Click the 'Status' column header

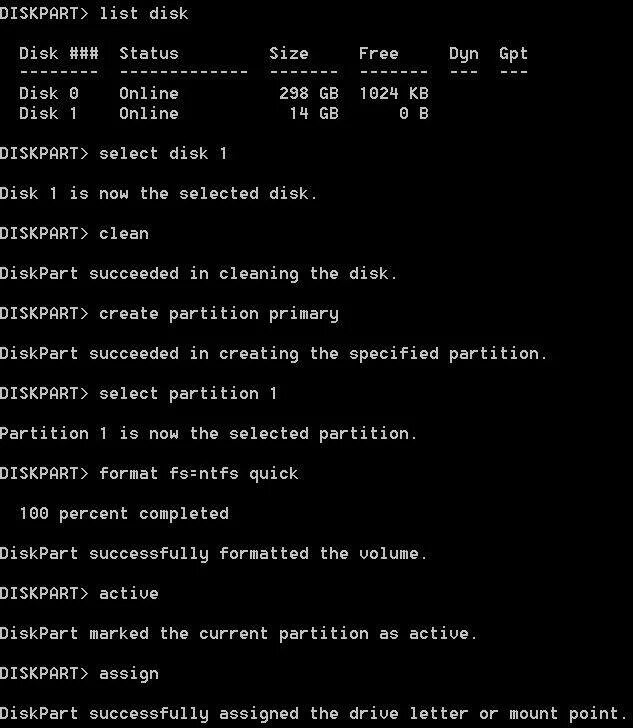(149, 53)
